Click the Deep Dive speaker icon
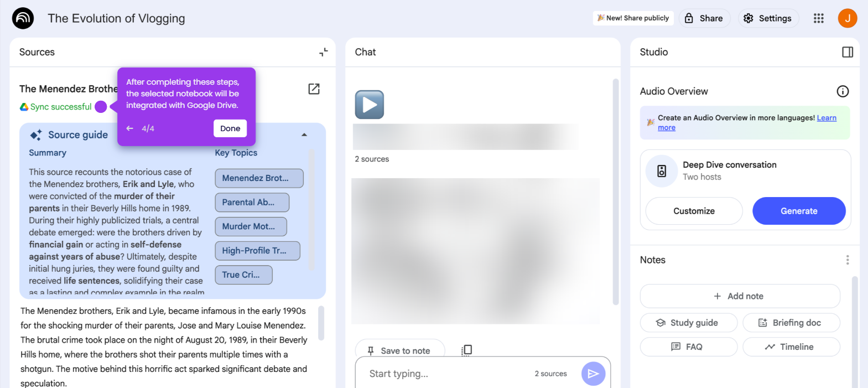868x388 pixels. pyautogui.click(x=662, y=171)
